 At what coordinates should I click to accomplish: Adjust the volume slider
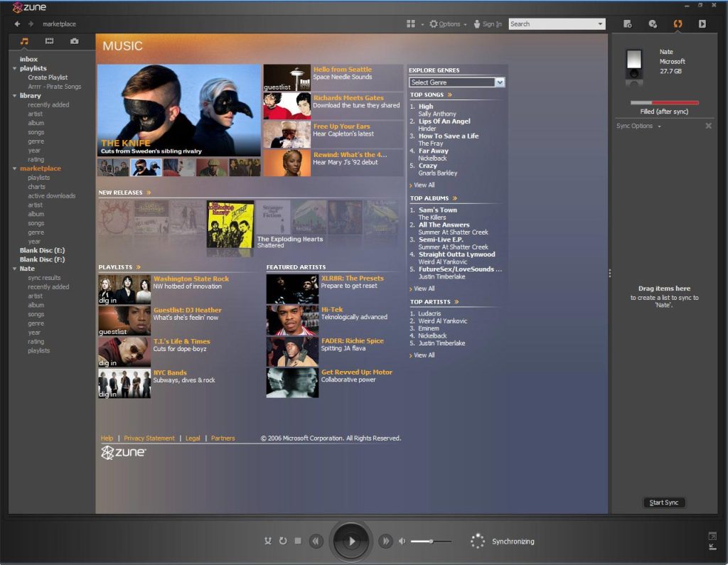(432, 542)
